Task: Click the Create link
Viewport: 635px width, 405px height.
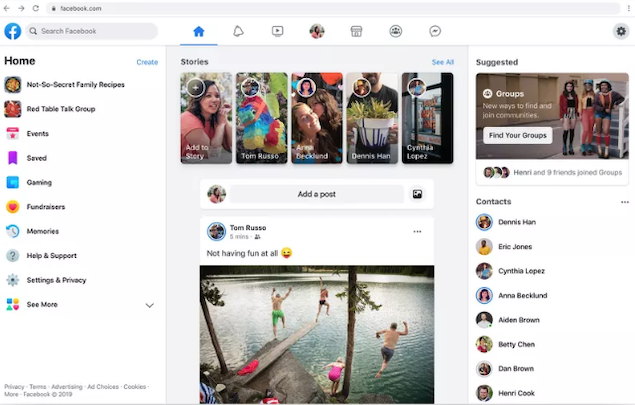Action: pyautogui.click(x=147, y=62)
